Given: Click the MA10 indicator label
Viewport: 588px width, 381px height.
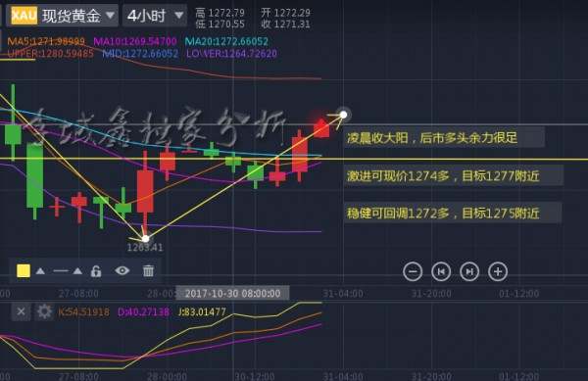Looking at the screenshot, I should (x=135, y=41).
